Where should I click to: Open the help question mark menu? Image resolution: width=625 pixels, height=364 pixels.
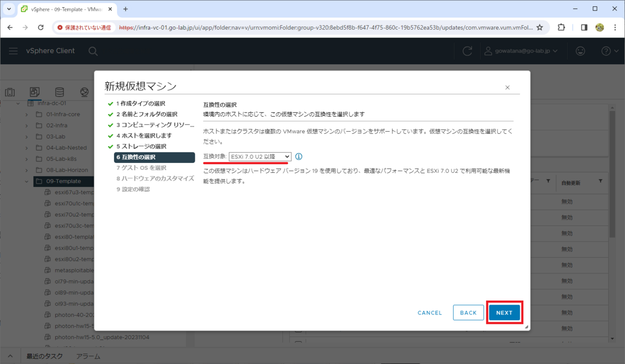point(609,51)
